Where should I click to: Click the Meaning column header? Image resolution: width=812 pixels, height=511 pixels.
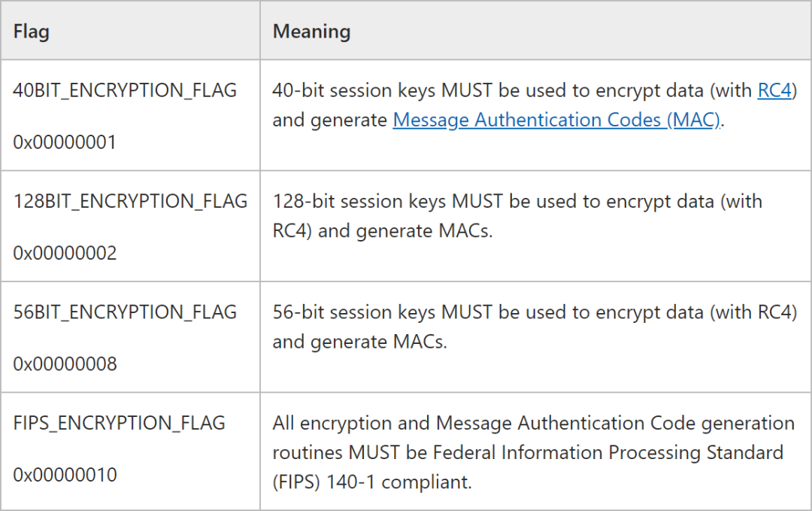tap(311, 32)
